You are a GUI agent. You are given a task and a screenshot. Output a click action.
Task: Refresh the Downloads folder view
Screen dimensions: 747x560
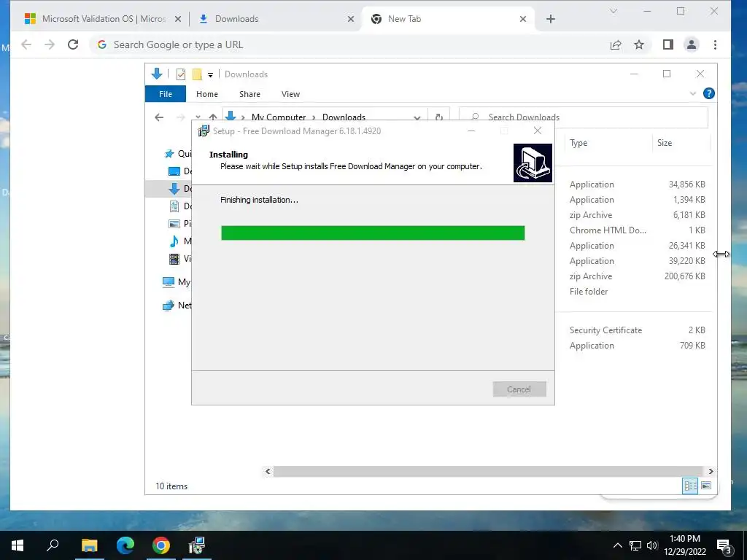[439, 117]
